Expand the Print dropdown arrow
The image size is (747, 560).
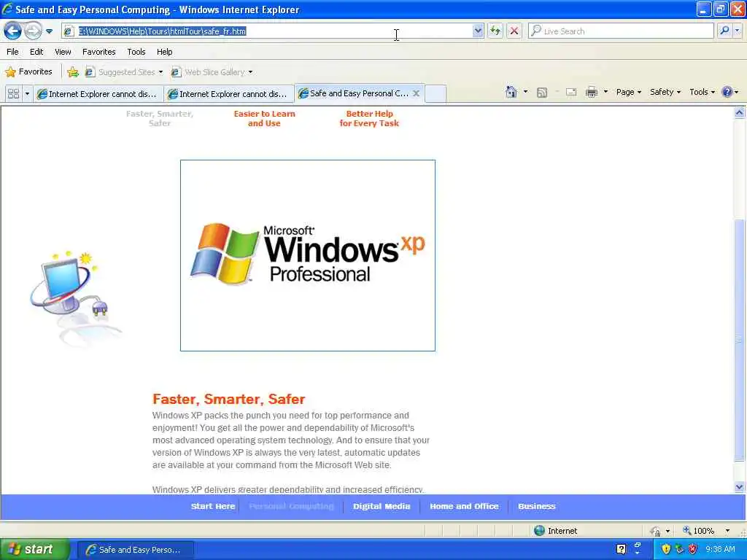tap(605, 92)
